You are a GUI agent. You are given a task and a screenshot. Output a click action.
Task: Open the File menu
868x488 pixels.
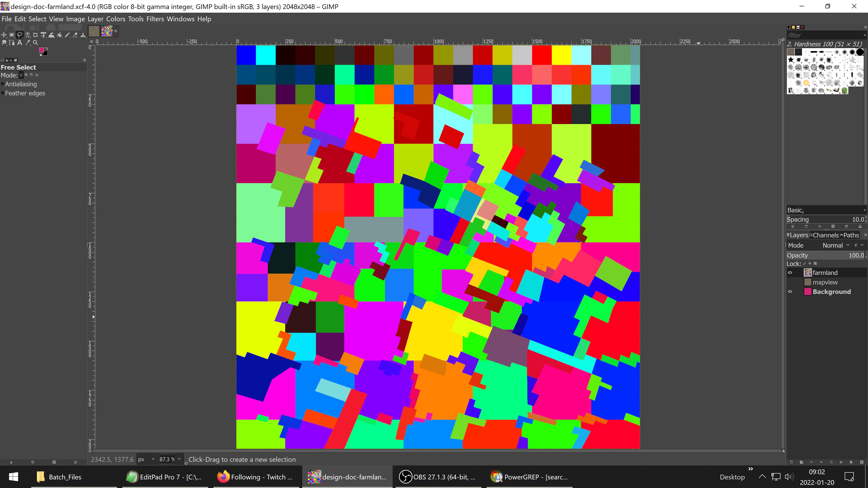pyautogui.click(x=6, y=19)
